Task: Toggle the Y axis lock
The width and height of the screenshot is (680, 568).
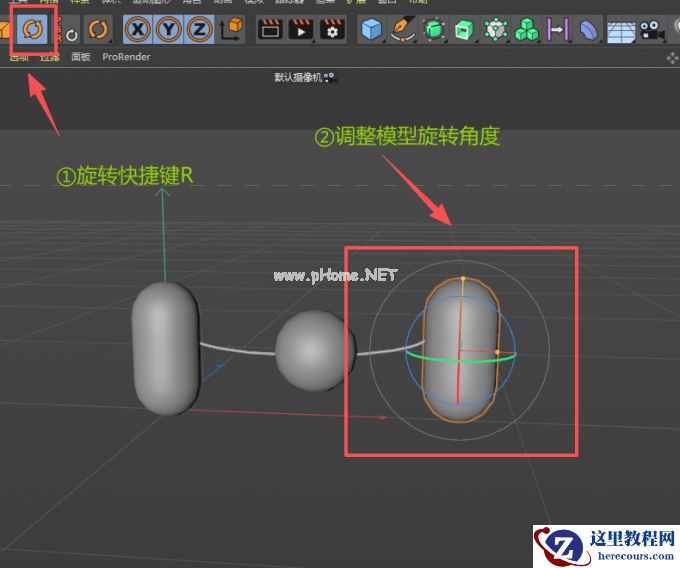Action: [x=169, y=29]
